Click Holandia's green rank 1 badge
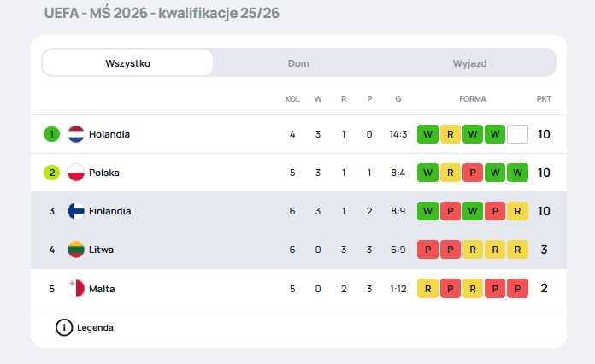The height and width of the screenshot is (364, 595). pyautogui.click(x=51, y=134)
